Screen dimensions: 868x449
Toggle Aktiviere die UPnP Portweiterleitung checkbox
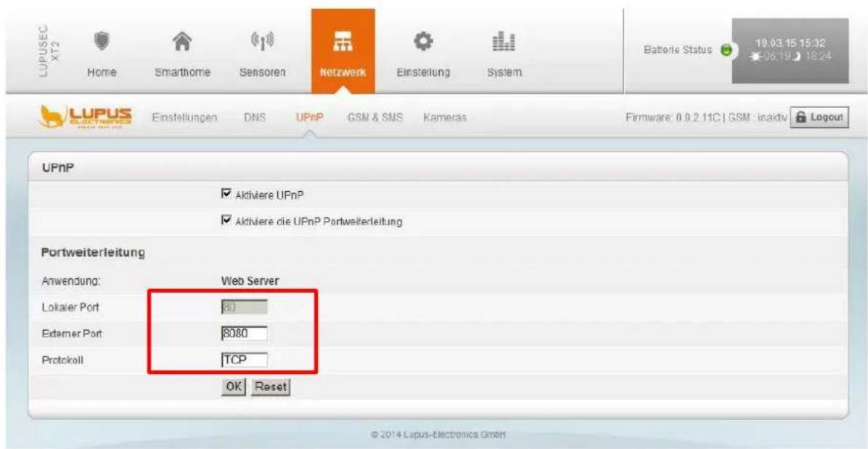tap(225, 222)
